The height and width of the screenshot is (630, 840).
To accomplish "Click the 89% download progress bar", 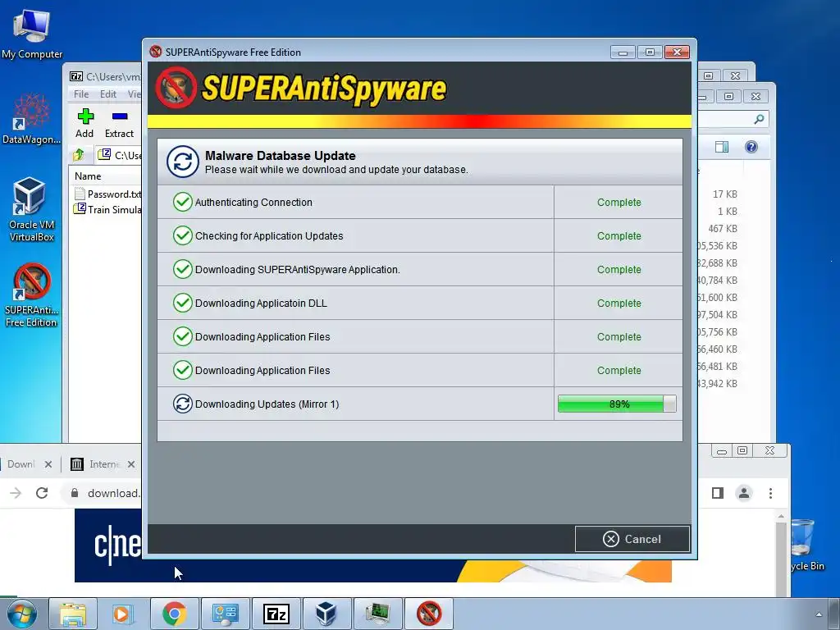I will pyautogui.click(x=617, y=404).
